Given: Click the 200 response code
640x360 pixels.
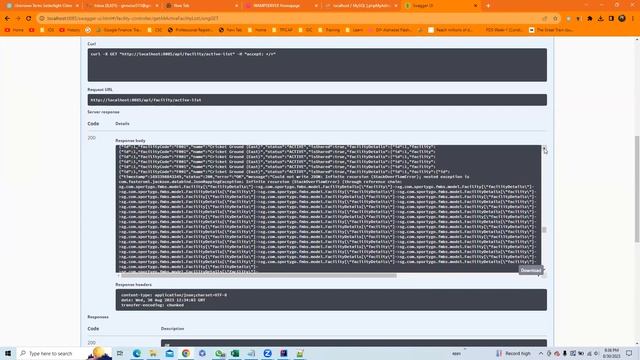Looking at the screenshot, I should pos(91,138).
